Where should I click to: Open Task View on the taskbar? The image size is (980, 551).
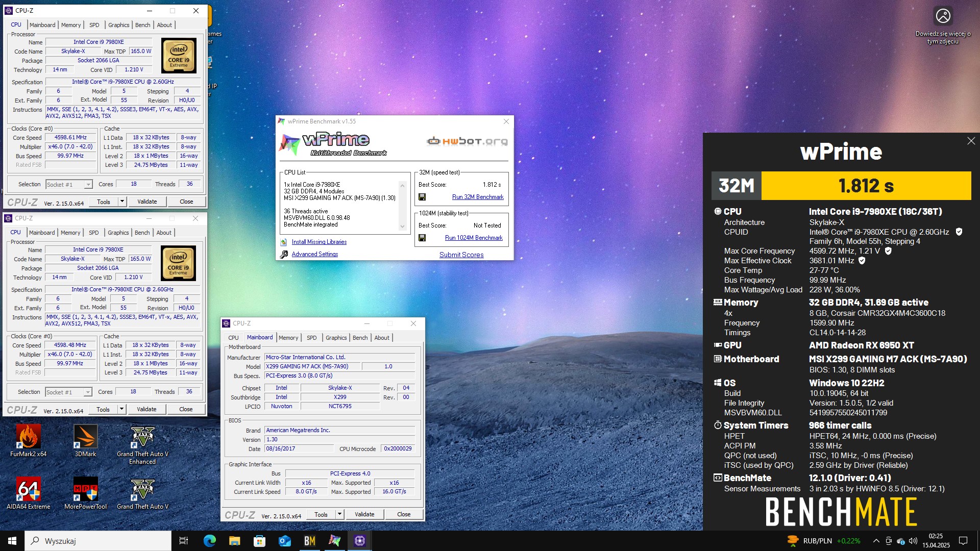click(x=184, y=541)
